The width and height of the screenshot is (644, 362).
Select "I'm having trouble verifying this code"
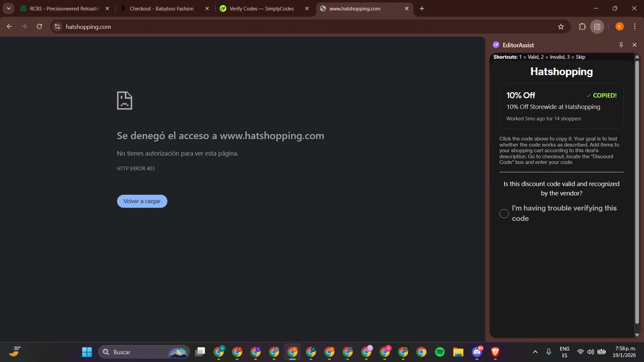504,214
